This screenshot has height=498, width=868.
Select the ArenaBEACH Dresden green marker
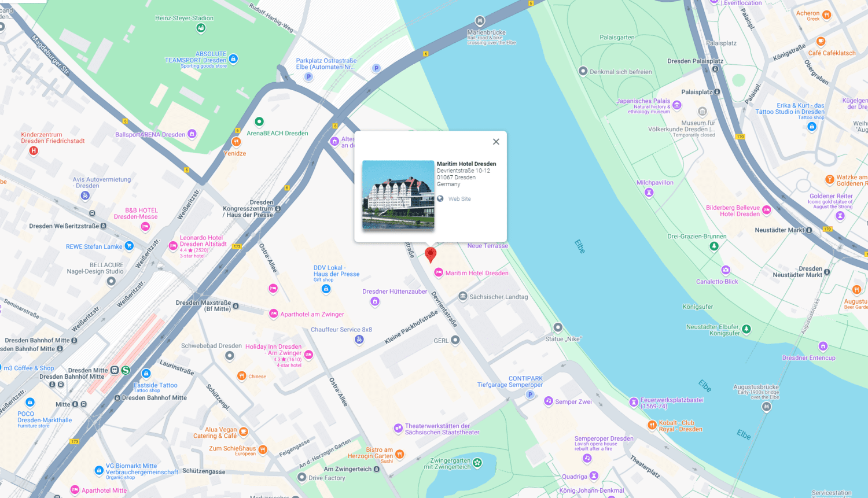click(259, 121)
